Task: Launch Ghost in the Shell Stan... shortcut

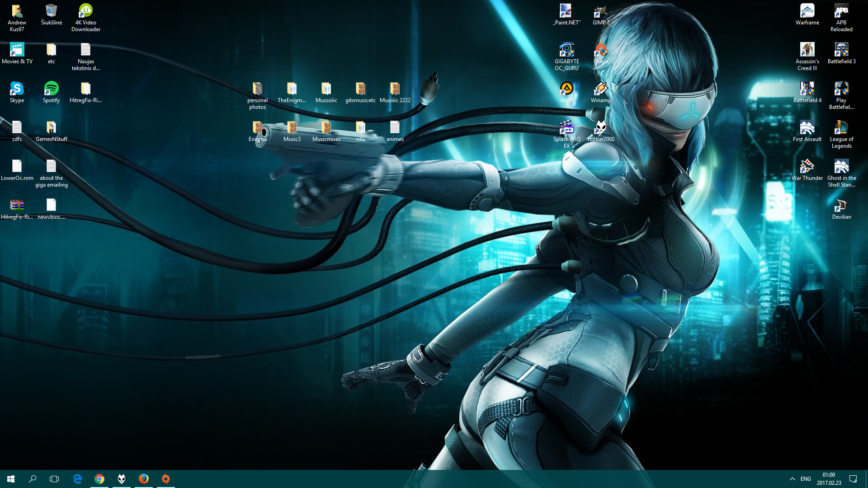Action: tap(841, 174)
